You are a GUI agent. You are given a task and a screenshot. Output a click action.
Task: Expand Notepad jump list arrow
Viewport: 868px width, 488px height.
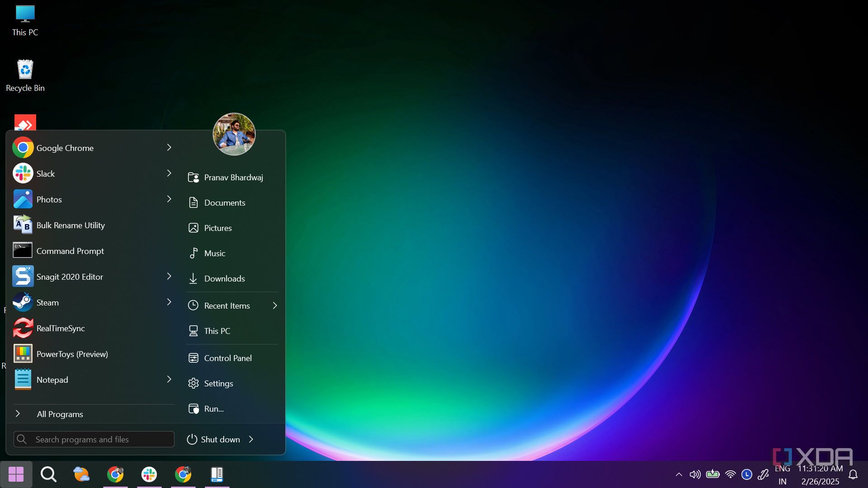pyautogui.click(x=169, y=379)
